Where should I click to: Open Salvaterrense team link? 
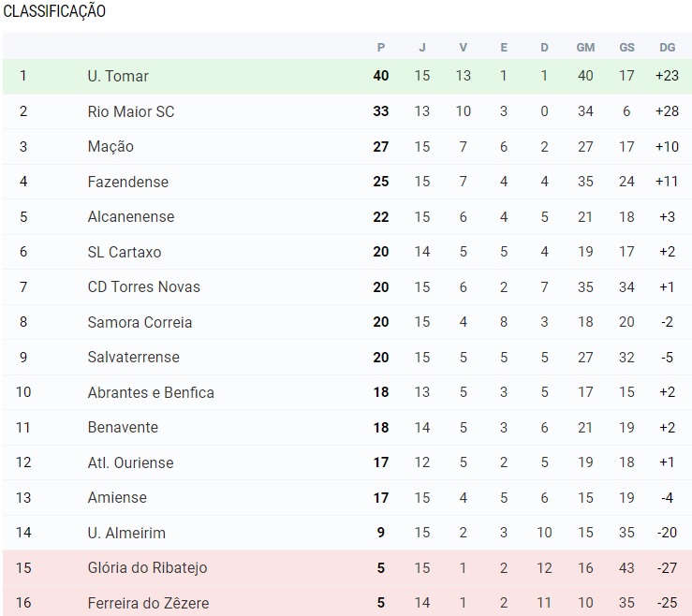click(133, 357)
